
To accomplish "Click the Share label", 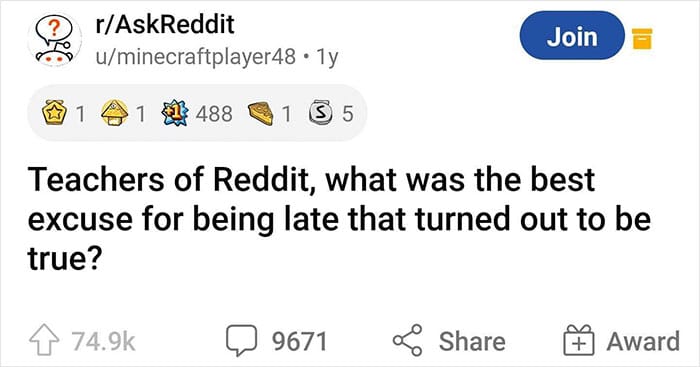I will 472,342.
